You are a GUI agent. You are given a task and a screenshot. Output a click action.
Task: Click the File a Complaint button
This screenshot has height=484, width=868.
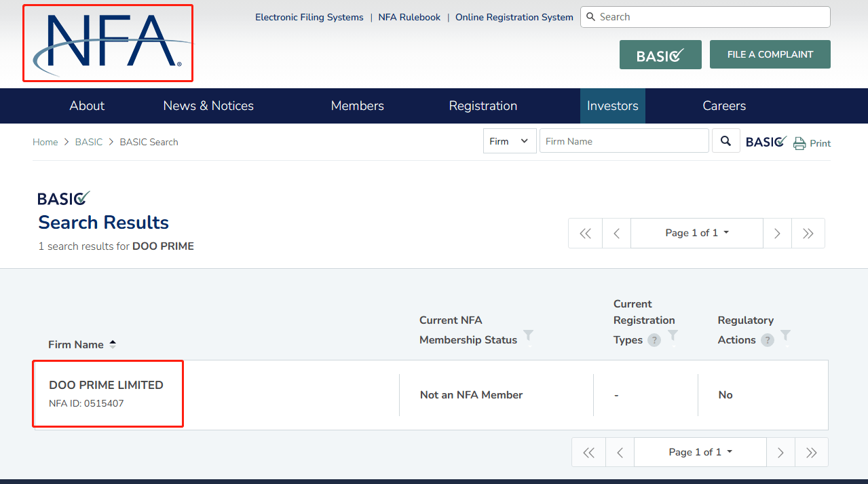tap(770, 54)
